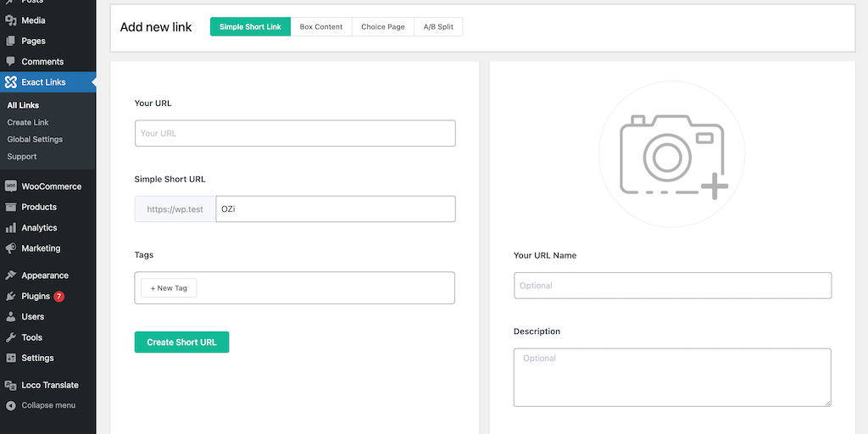Click the Plugins plug icon
868x434 pixels.
(10, 297)
